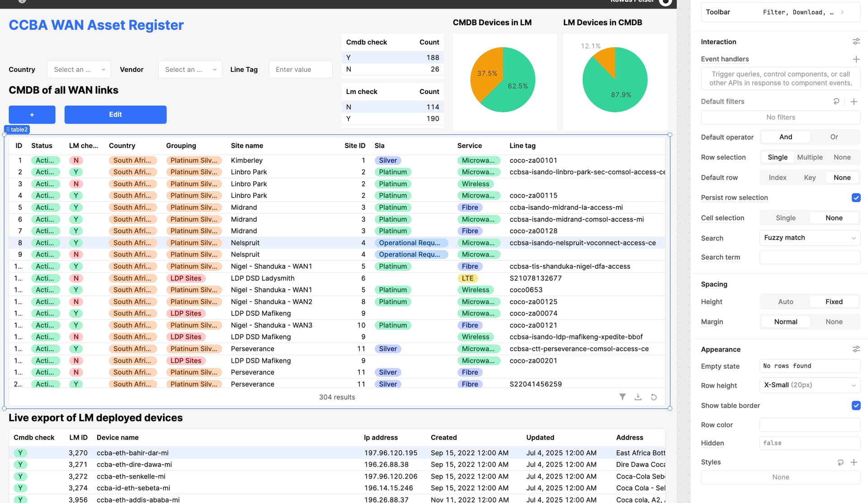
Task: Open the Country select dropdown
Action: [79, 70]
